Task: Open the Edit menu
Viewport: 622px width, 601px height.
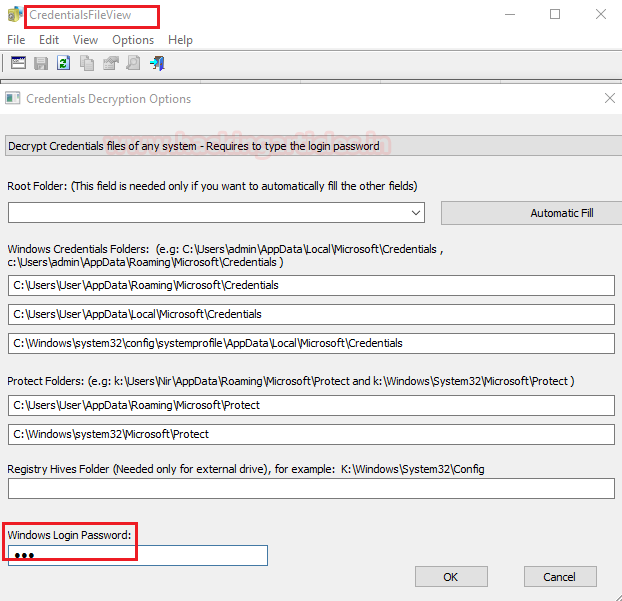Action: [x=49, y=40]
